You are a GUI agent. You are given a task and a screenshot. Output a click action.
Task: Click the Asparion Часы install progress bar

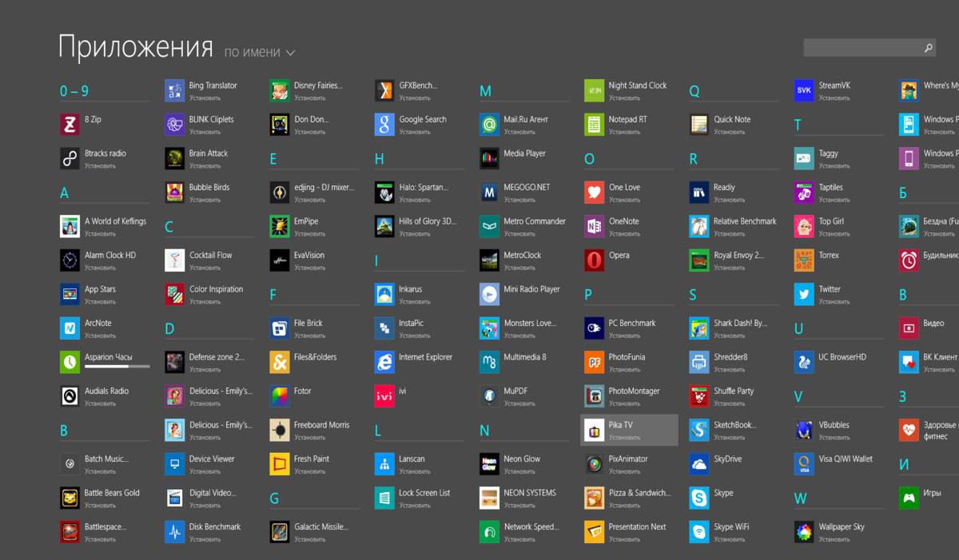tap(117, 367)
